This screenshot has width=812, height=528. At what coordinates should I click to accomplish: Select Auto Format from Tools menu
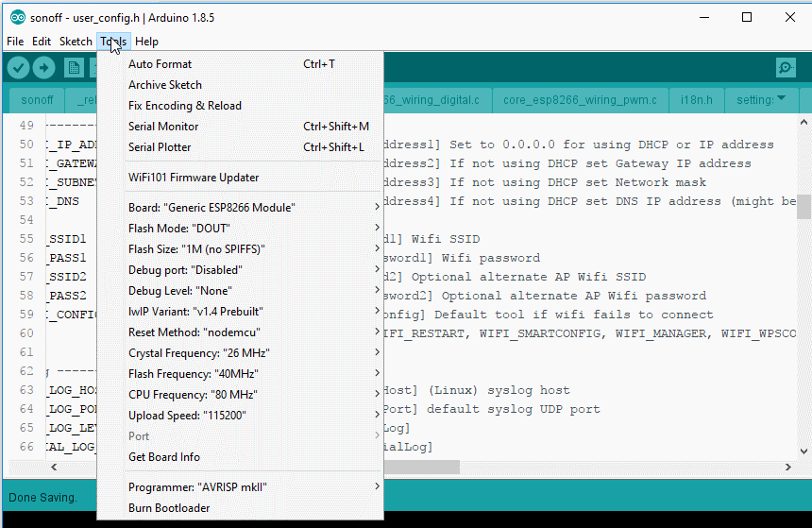(x=160, y=64)
